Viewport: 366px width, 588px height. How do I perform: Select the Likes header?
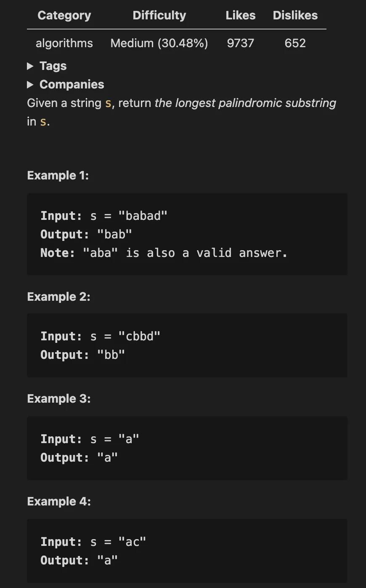(x=240, y=15)
